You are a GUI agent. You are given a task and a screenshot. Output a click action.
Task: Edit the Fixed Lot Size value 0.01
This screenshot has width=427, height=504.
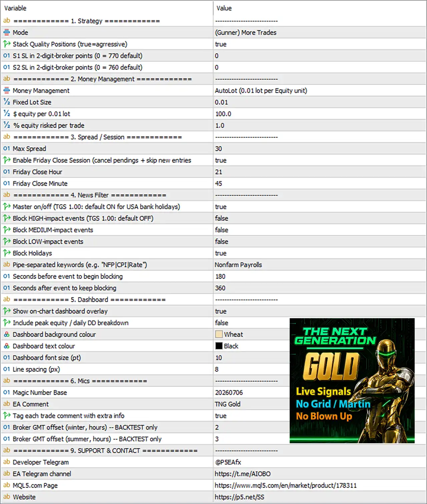click(222, 102)
